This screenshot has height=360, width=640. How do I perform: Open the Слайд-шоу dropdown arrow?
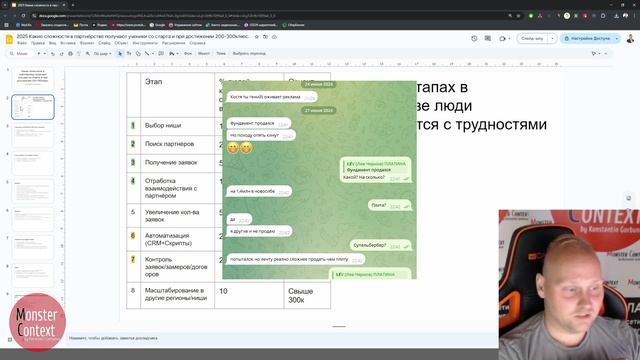coord(552,38)
